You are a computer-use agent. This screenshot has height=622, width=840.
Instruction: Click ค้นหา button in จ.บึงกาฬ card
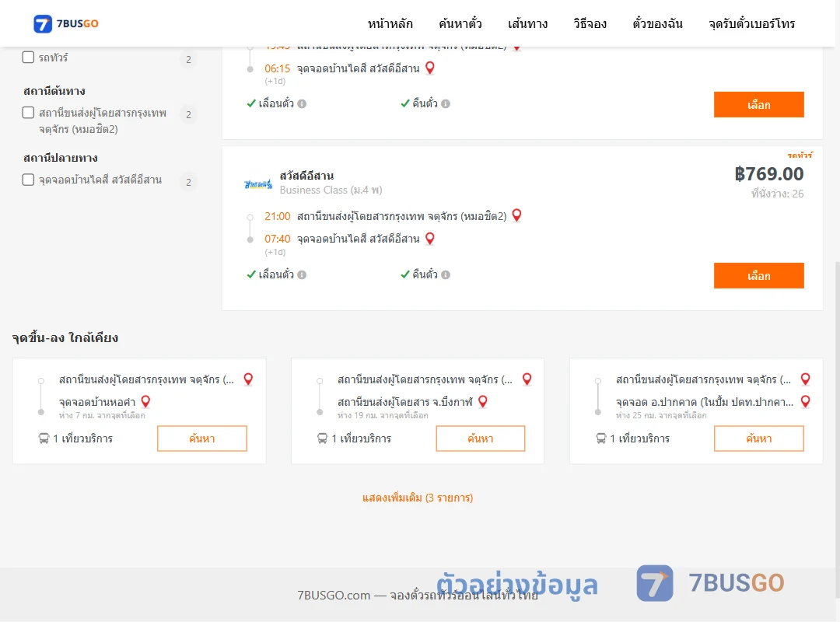click(481, 439)
